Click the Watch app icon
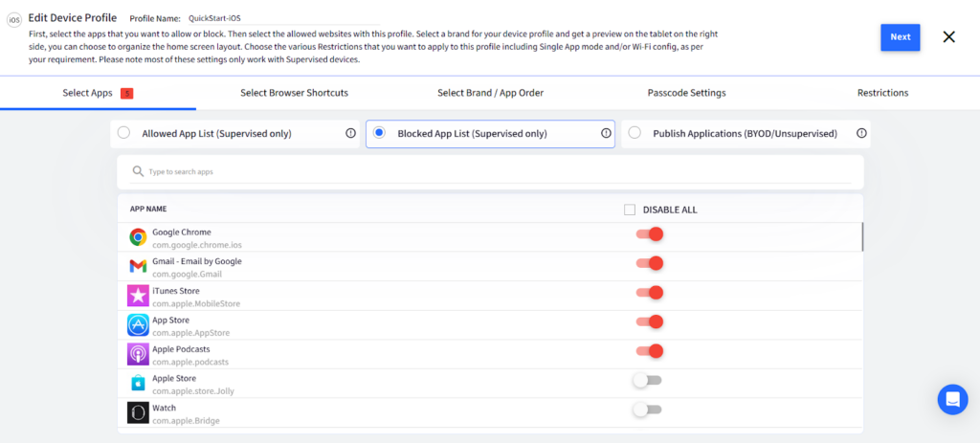 pos(138,412)
